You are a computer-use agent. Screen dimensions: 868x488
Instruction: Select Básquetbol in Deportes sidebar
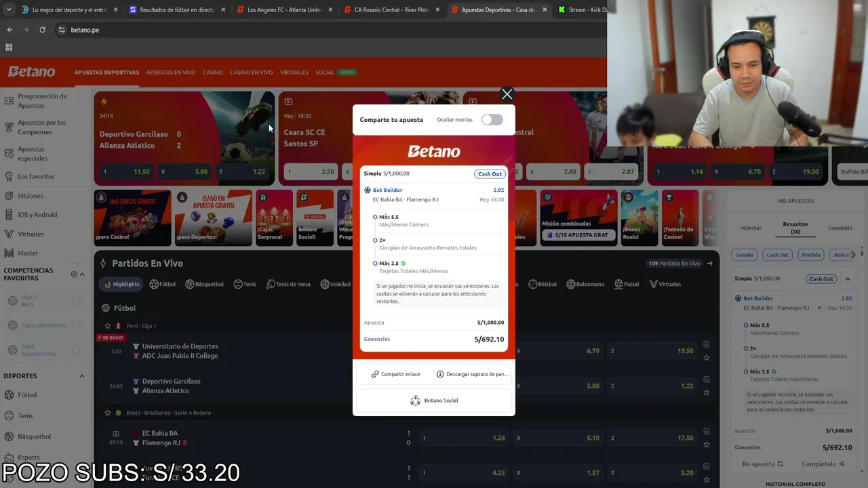pyautogui.click(x=34, y=436)
